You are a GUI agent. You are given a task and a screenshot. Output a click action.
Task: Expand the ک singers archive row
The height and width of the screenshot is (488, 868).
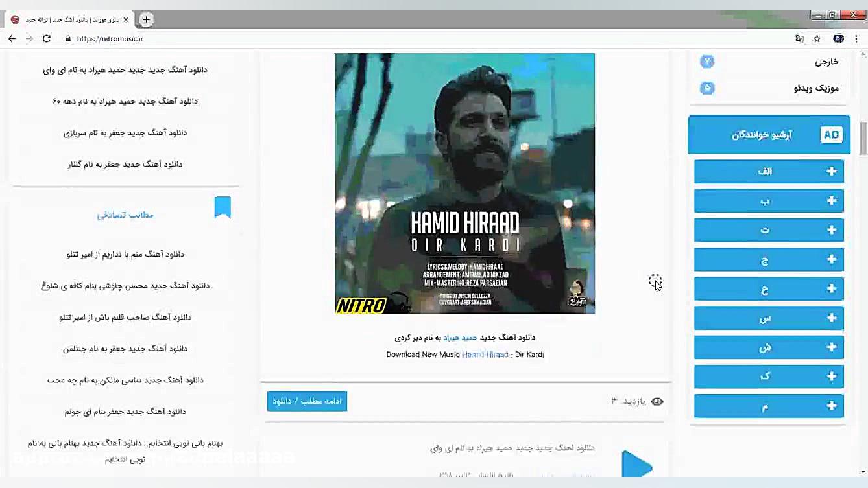click(x=769, y=377)
